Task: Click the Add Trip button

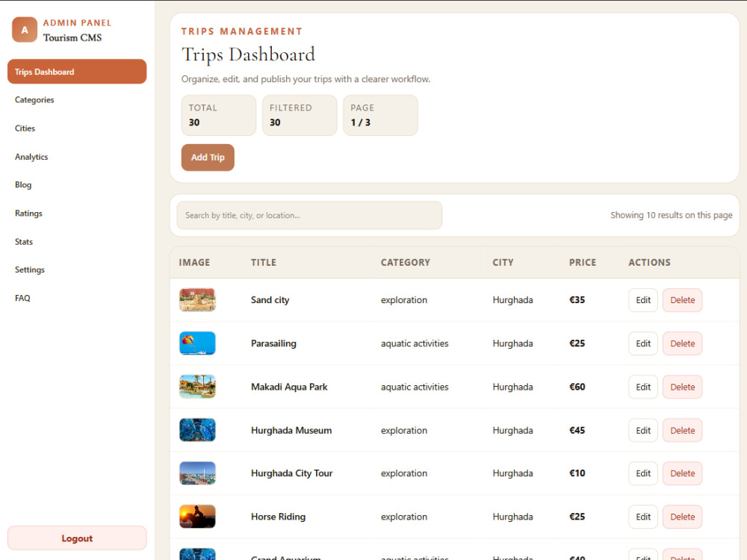Action: (x=208, y=157)
